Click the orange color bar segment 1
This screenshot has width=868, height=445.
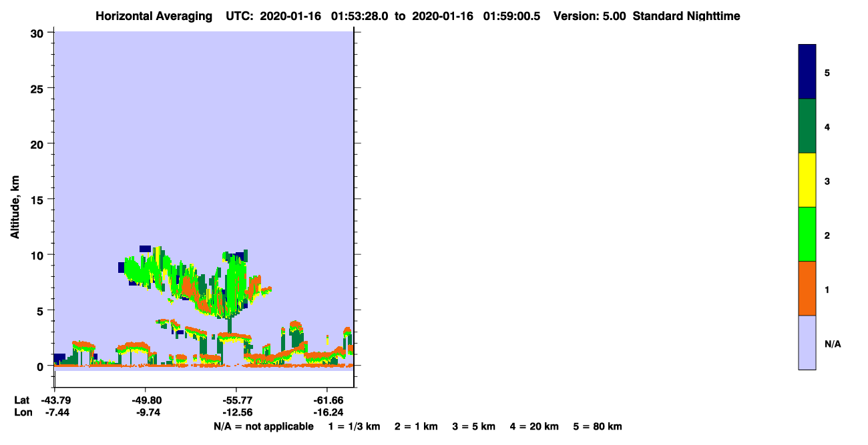tap(807, 288)
